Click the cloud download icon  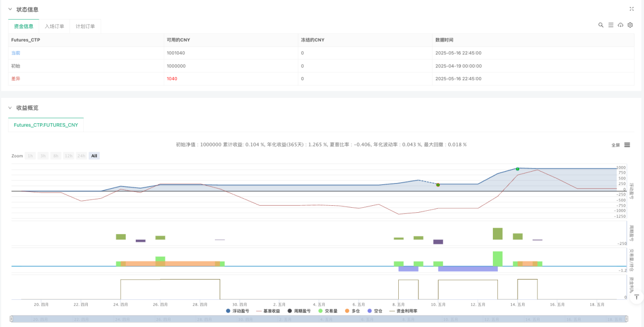[620, 25]
